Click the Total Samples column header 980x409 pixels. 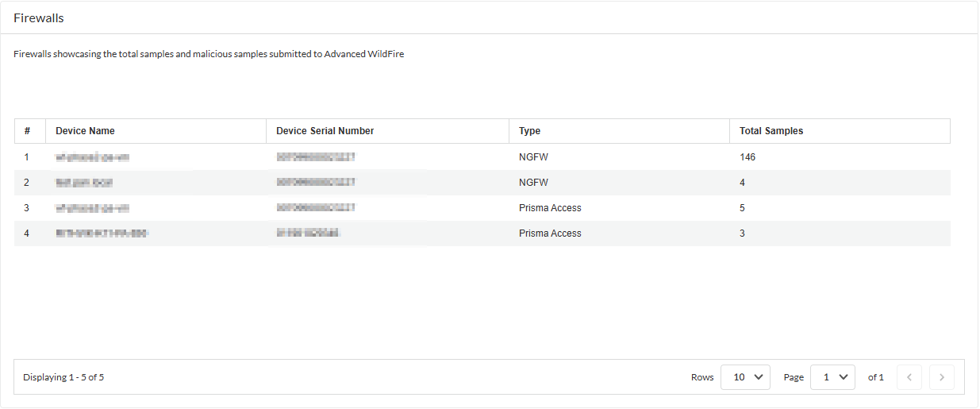(x=771, y=131)
